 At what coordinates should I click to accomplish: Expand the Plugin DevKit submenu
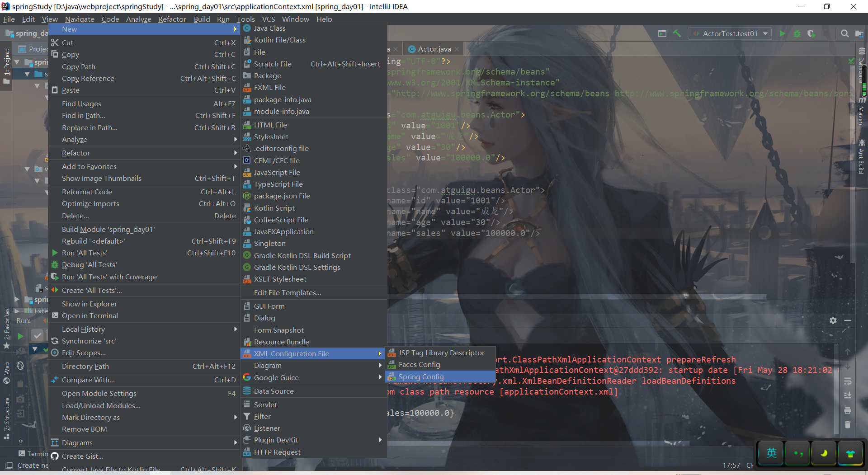point(314,440)
